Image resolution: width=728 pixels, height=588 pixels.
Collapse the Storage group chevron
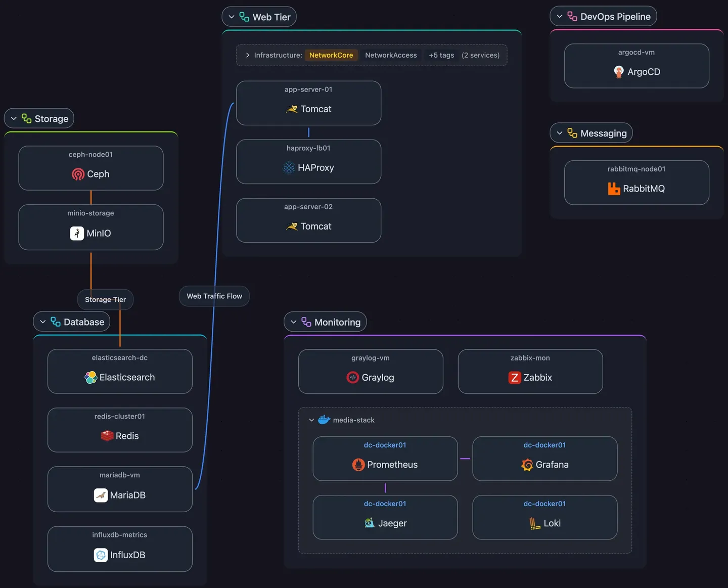[x=14, y=119]
